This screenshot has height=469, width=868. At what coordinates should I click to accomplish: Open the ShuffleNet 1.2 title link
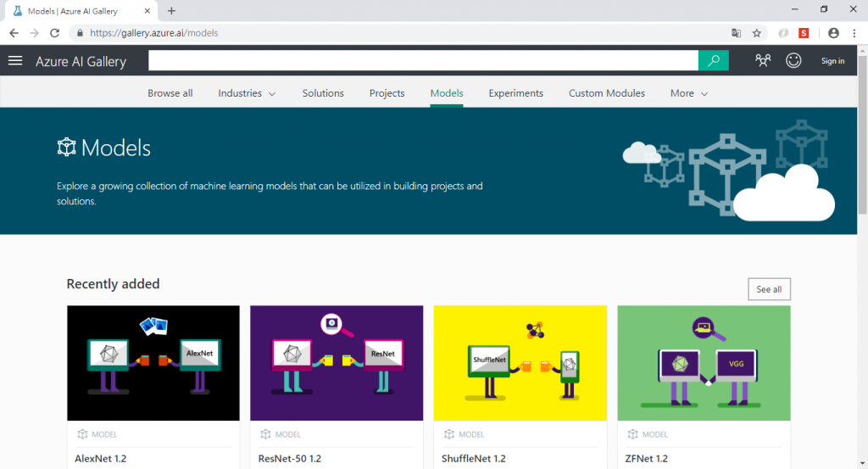click(474, 459)
